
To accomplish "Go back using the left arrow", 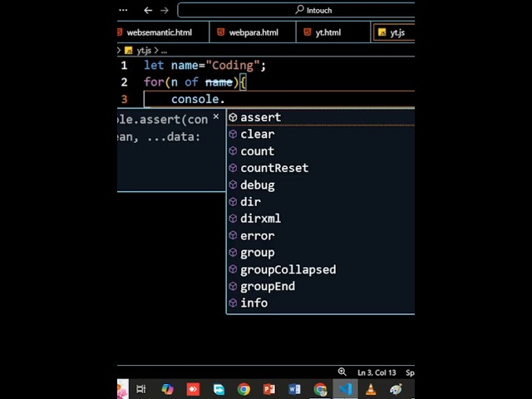I will click(x=148, y=11).
